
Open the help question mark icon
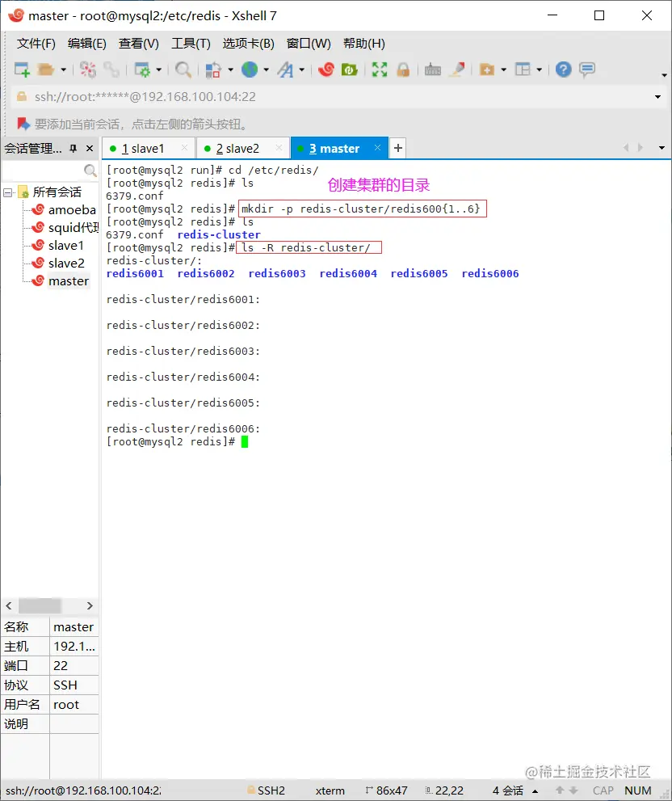click(x=564, y=70)
